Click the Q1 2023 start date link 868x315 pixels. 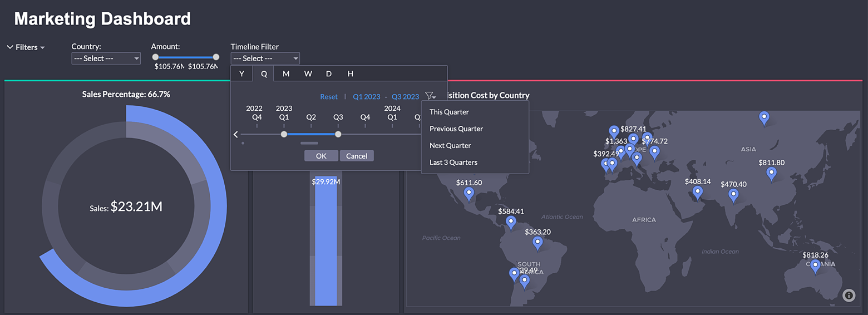pyautogui.click(x=367, y=97)
